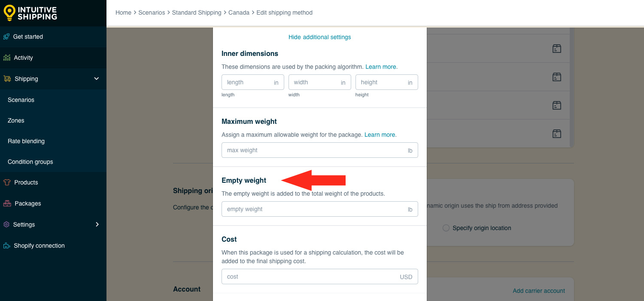Click the topmost package box icon on right
The height and width of the screenshot is (301, 644).
tap(557, 49)
